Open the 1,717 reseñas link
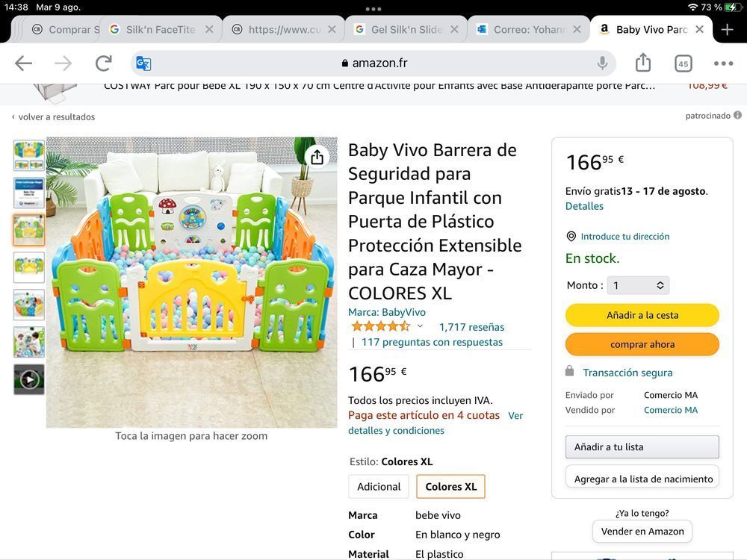Viewport: 747px width, 560px height. (x=471, y=327)
